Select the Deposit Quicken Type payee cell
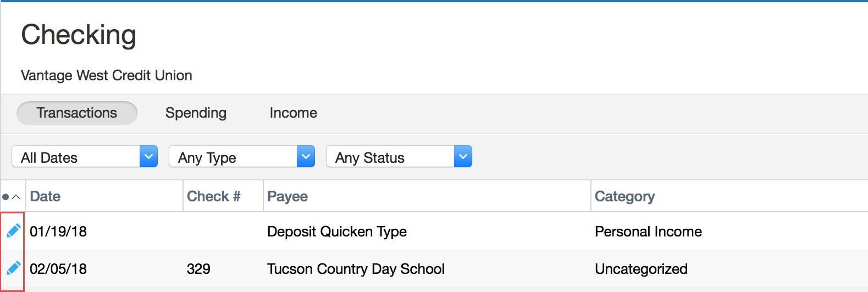 tap(336, 232)
